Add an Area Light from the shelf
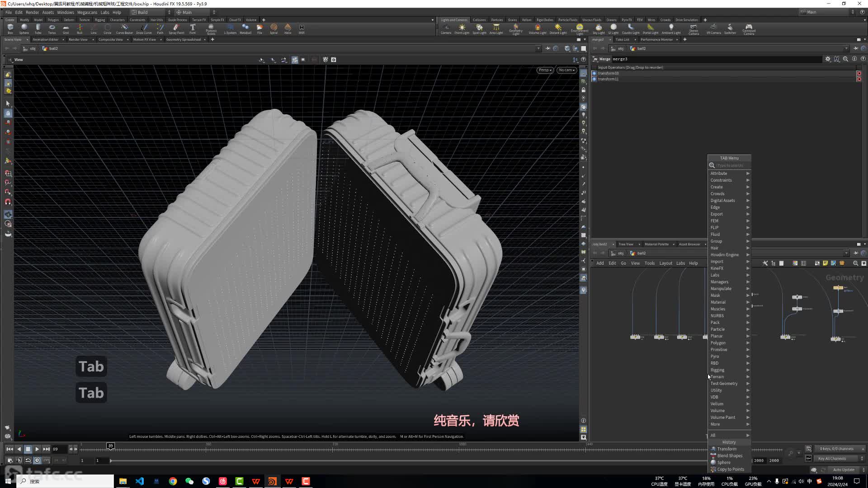This screenshot has height=488, width=868. point(496,29)
